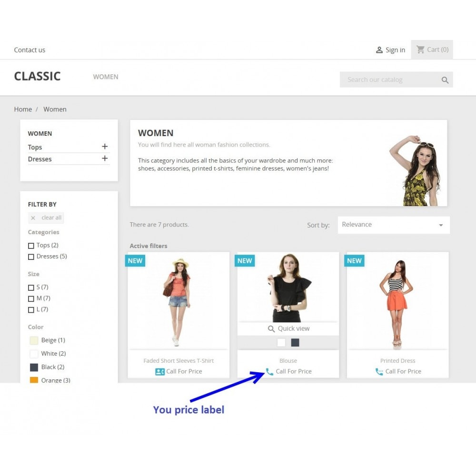This screenshot has height=476, width=476.
Task: Click the Sign in user icon
Action: (x=379, y=50)
